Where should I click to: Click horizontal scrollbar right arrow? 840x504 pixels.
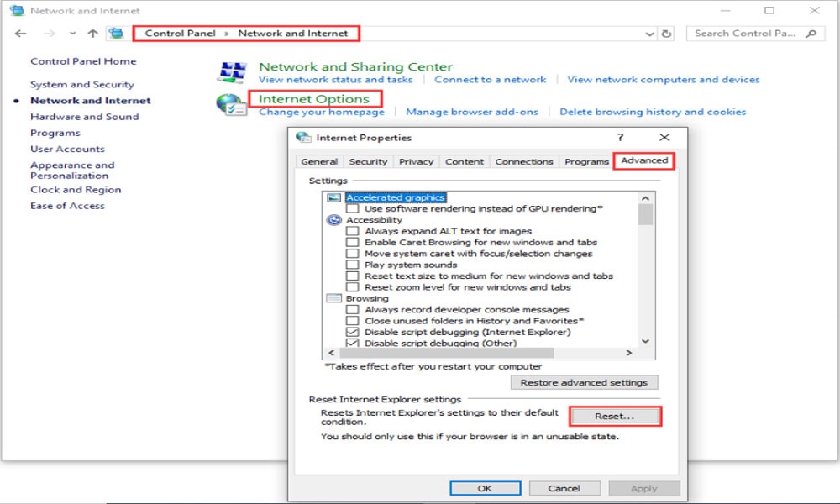pyautogui.click(x=629, y=353)
